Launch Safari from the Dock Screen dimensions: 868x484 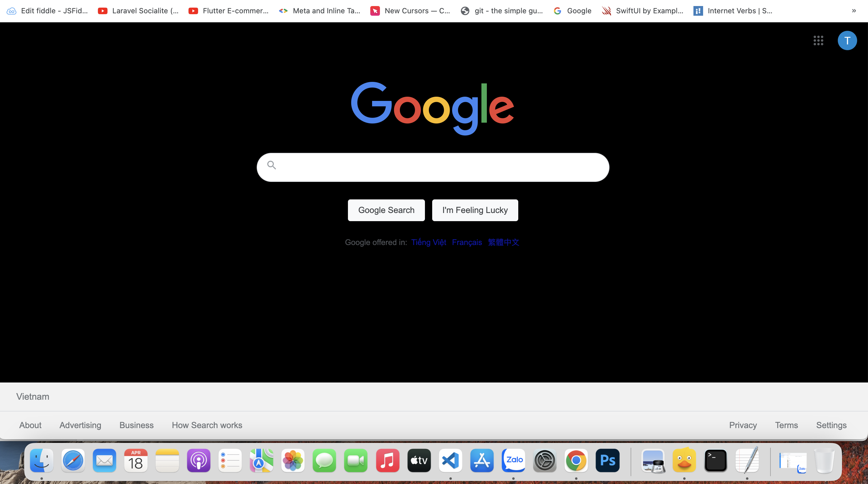point(73,460)
